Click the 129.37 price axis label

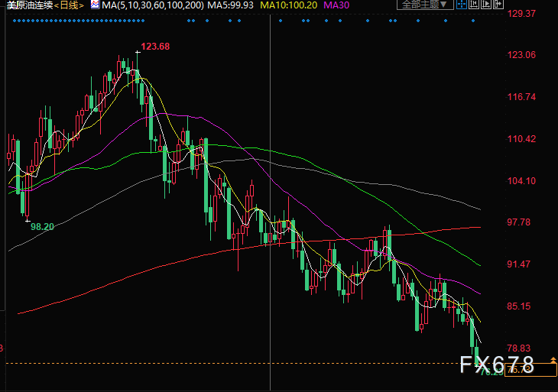click(521, 14)
